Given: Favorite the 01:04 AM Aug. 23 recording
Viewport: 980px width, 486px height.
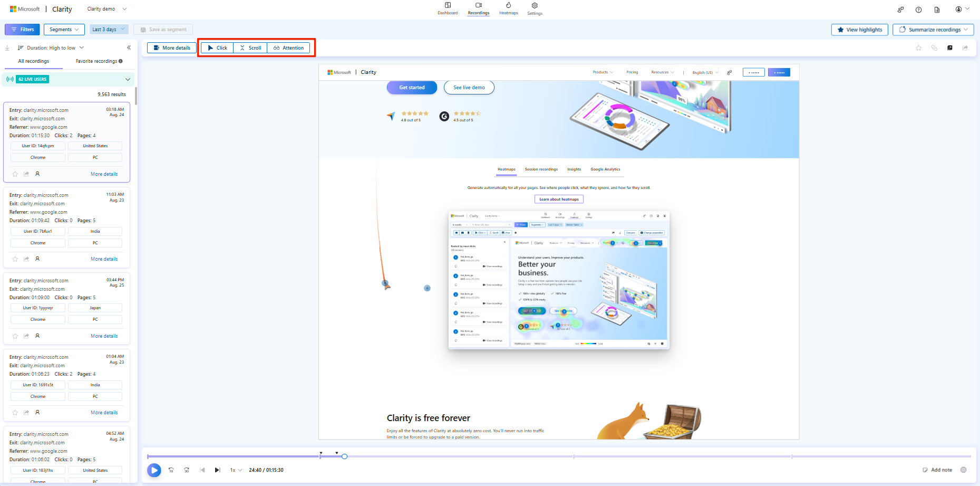Looking at the screenshot, I should click(15, 412).
